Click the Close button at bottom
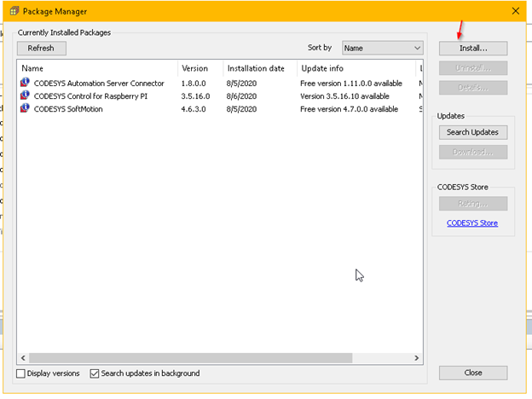532x399 pixels. click(x=473, y=373)
